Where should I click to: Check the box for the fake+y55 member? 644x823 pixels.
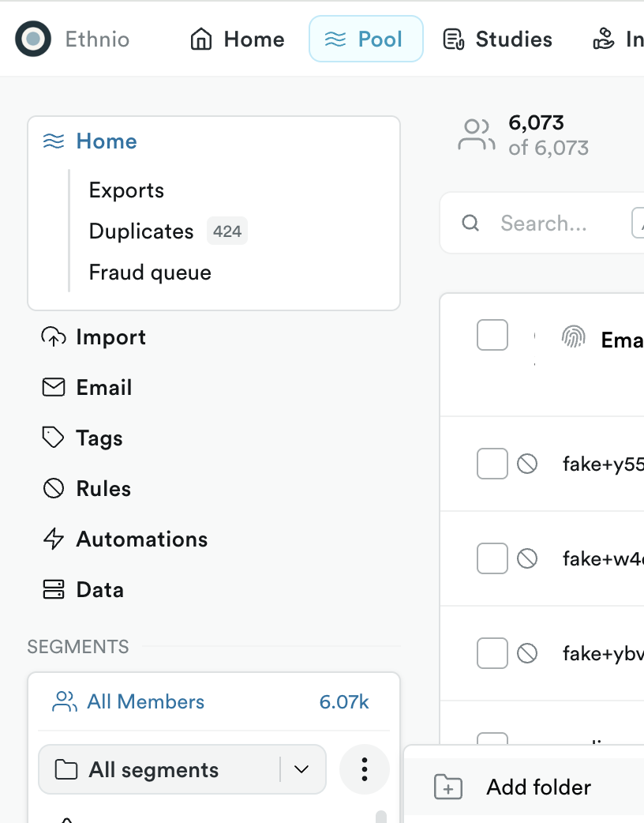coord(492,464)
